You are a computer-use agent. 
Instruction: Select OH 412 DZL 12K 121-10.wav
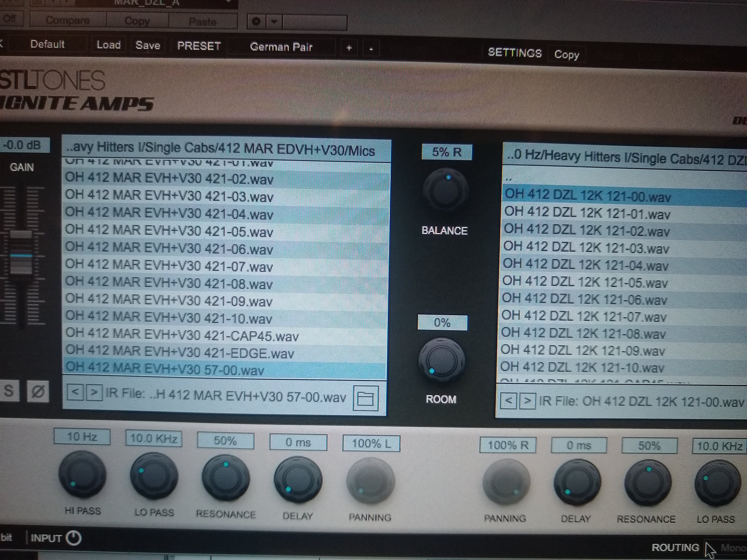pyautogui.click(x=622, y=368)
